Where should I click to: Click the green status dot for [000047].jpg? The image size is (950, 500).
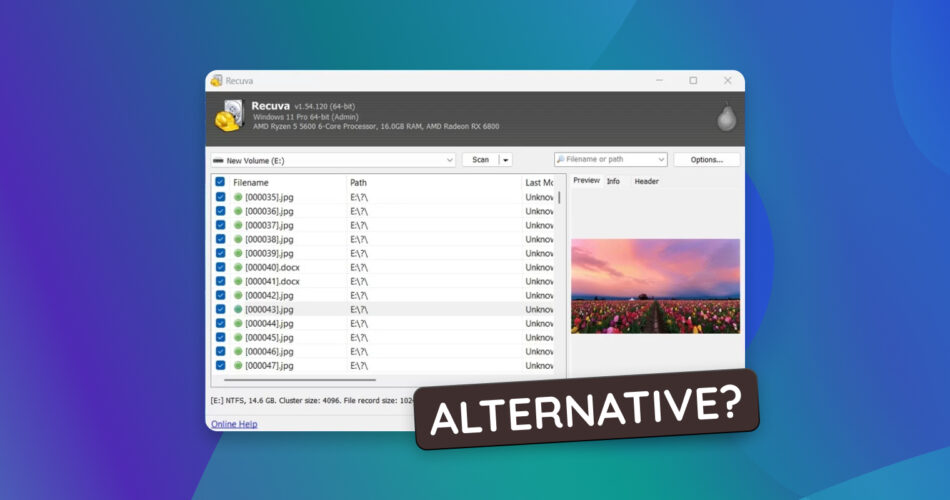(x=238, y=365)
